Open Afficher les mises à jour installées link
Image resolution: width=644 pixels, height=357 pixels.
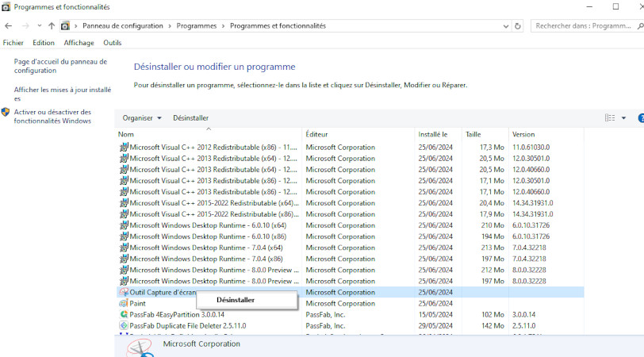coord(63,94)
